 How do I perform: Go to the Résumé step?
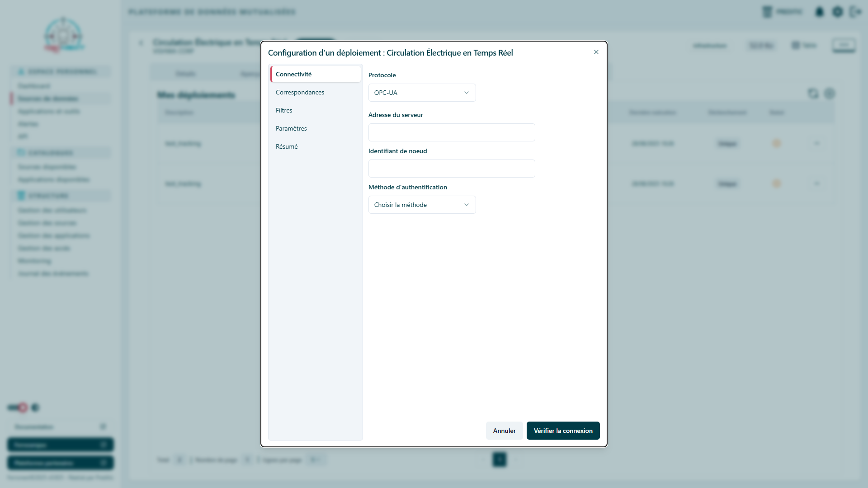coord(316,146)
